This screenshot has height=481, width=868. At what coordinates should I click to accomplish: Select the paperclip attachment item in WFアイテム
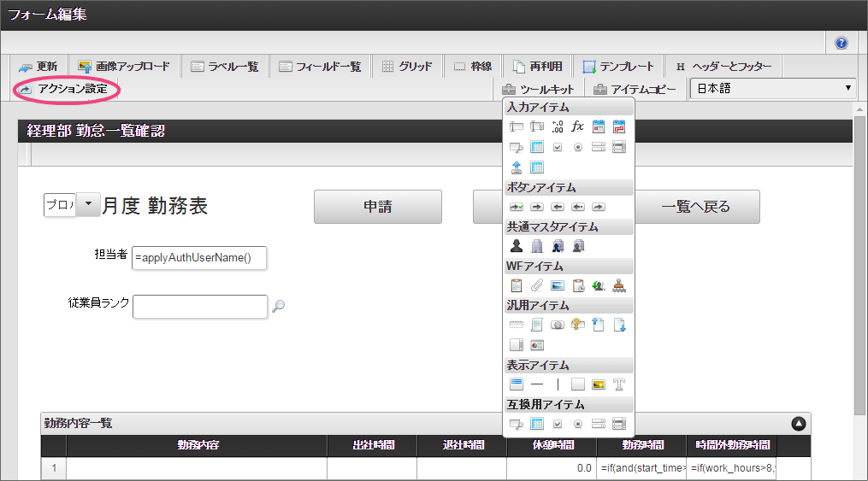point(537,285)
